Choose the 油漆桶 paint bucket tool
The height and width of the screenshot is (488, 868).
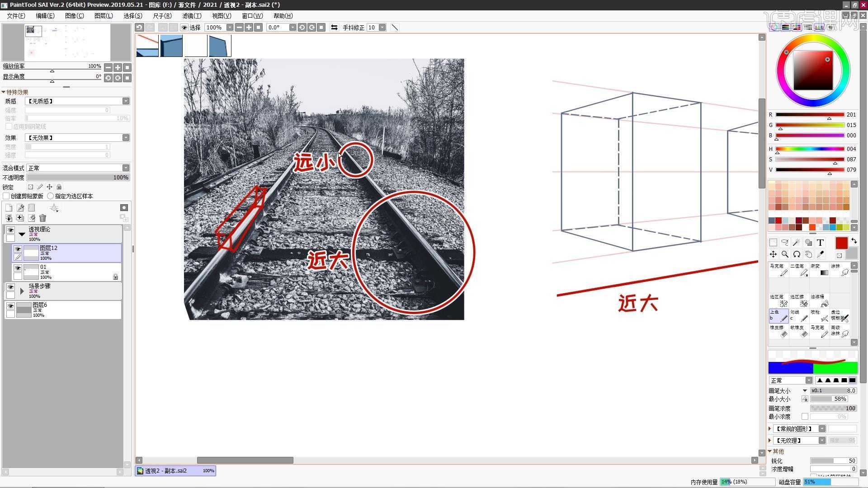tap(819, 300)
